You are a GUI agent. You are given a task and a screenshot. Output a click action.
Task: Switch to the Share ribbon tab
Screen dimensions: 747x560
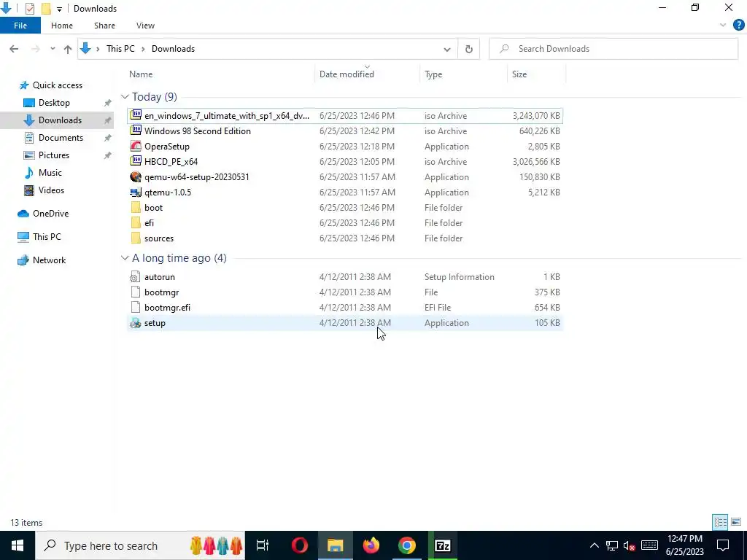tap(104, 26)
